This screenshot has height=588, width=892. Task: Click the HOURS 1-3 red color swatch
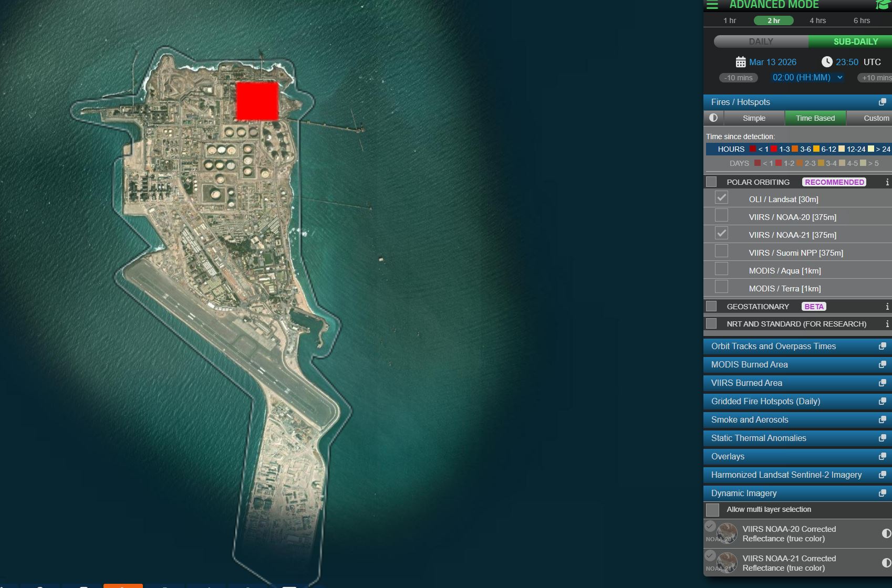[x=774, y=149]
